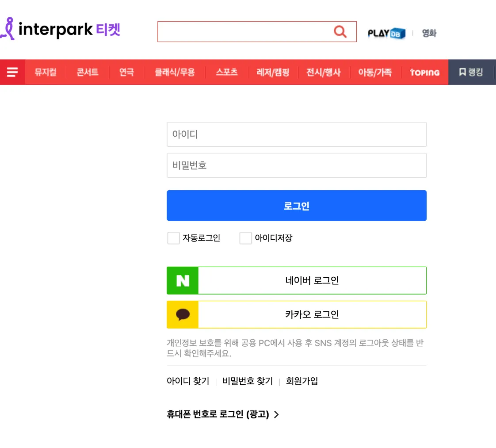
Task: Click the blue 로그인 button
Action: pyautogui.click(x=297, y=206)
